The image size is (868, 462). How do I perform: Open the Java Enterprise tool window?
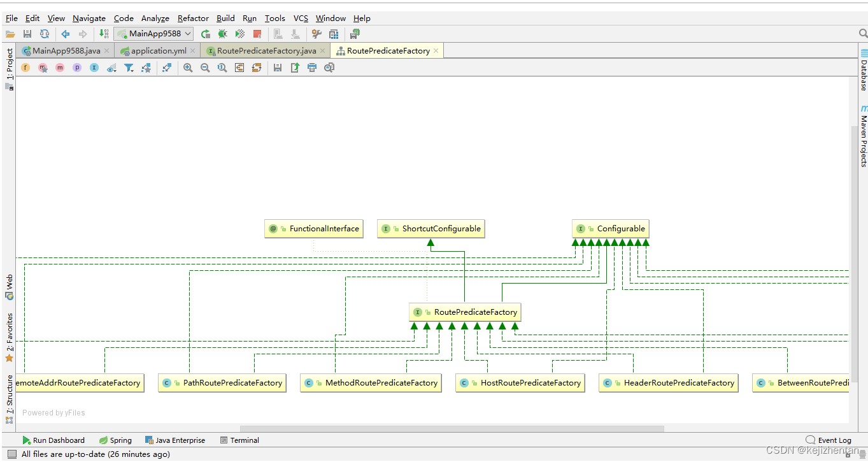(175, 440)
